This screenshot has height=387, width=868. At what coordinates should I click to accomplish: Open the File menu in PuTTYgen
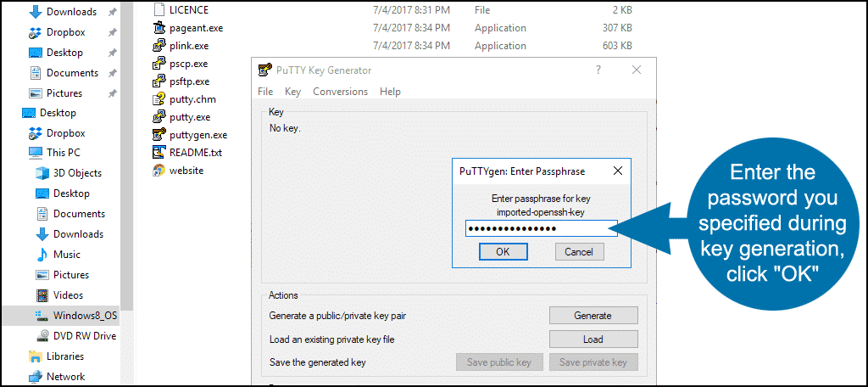point(265,92)
